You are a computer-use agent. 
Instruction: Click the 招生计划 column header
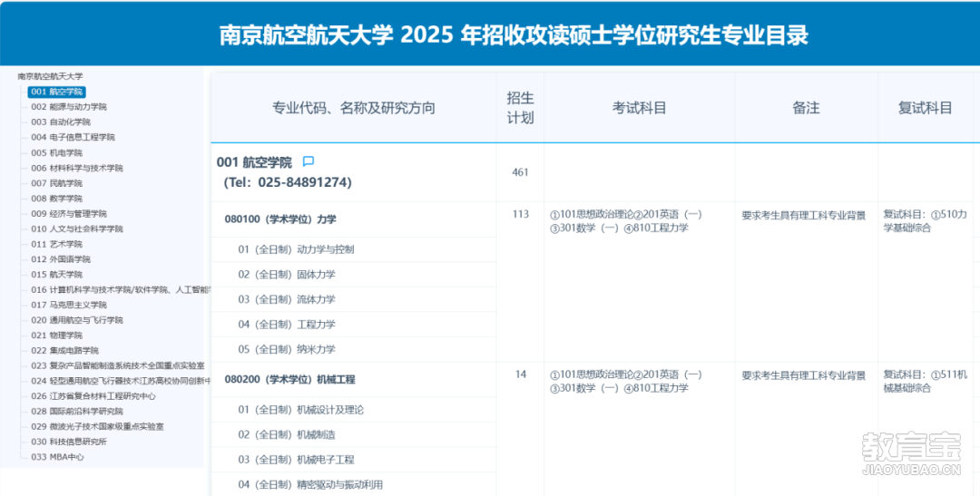[520, 108]
